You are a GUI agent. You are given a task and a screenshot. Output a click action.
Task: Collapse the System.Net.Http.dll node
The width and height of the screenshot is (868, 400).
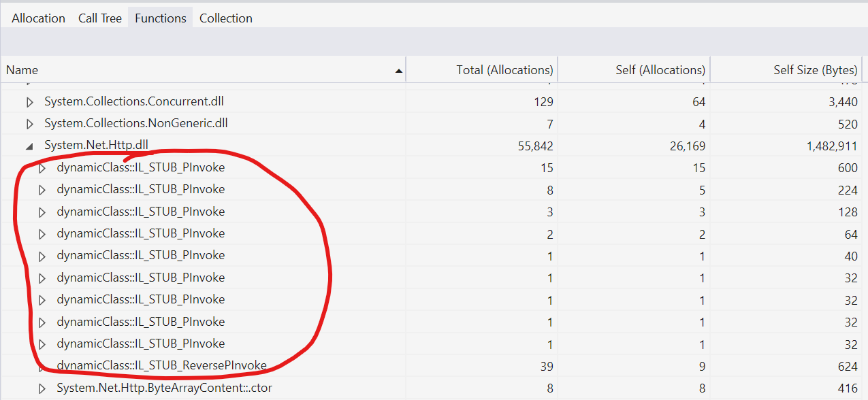click(29, 146)
